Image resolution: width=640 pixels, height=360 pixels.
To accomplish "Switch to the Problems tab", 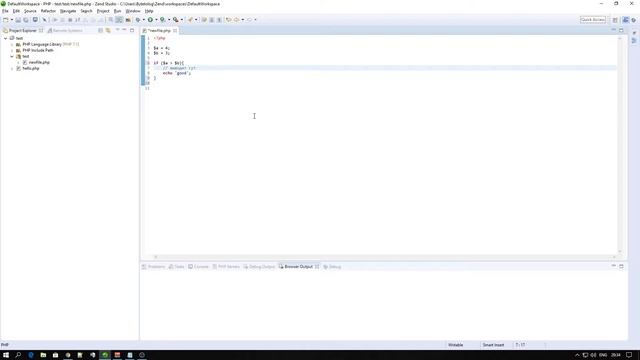I will 153,267.
